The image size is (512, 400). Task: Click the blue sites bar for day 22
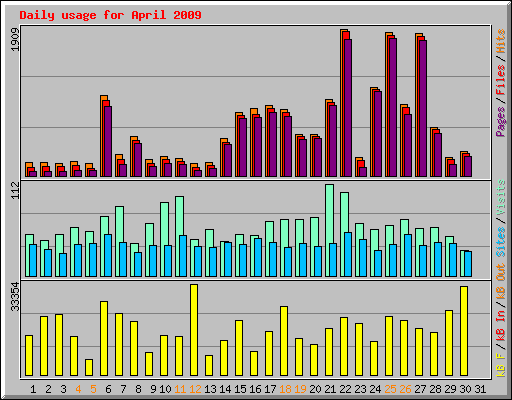pyautogui.click(x=348, y=255)
